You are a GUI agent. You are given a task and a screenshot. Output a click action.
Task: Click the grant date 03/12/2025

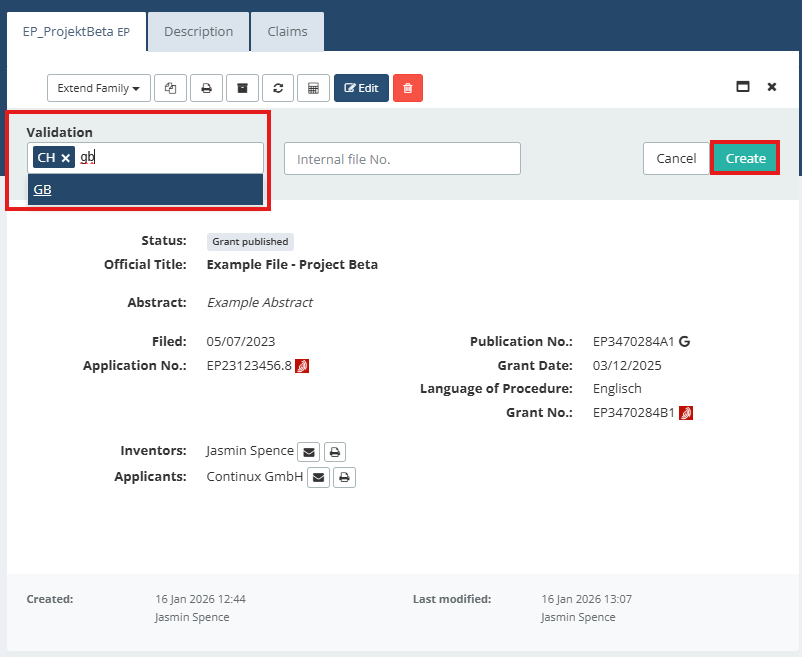pyautogui.click(x=627, y=366)
